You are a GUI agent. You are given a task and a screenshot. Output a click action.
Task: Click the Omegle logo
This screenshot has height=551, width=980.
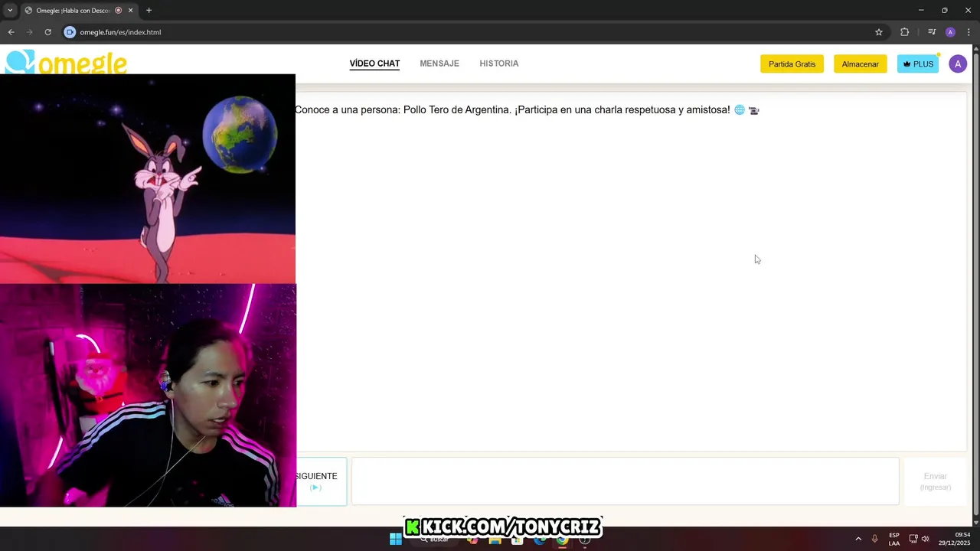tap(66, 62)
